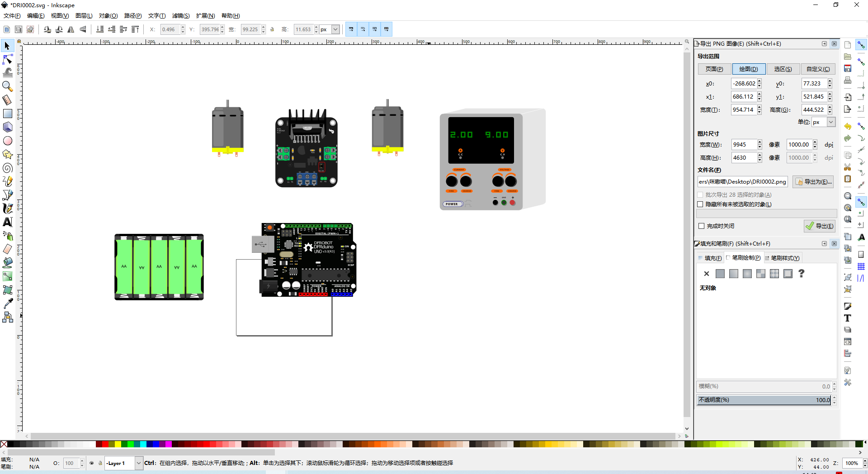This screenshot has height=474, width=868.
Task: Select the Ellipse circle tool
Action: pyautogui.click(x=7, y=141)
